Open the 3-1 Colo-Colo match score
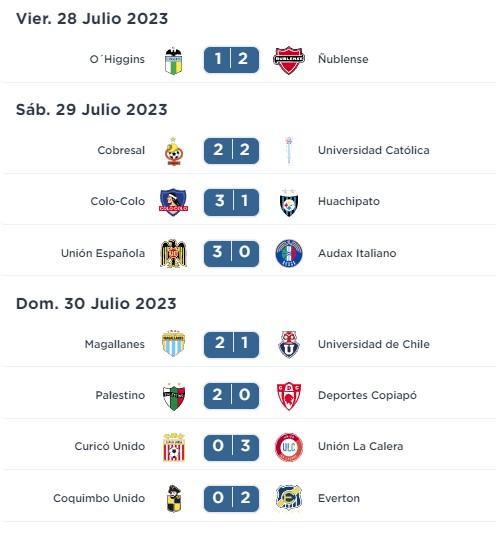 coord(231,202)
